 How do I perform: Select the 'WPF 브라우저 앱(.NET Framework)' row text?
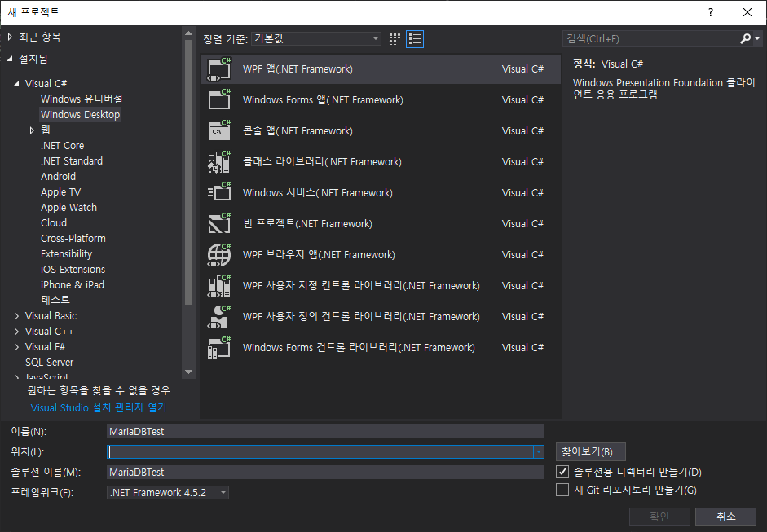[x=319, y=255]
